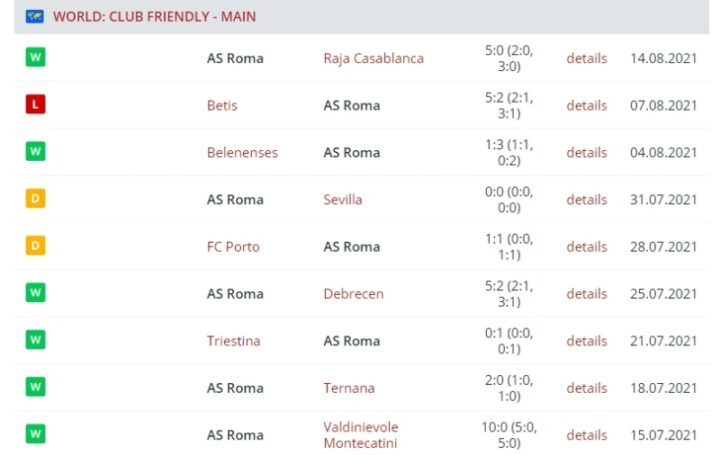Click the red L badge for Betis match
The image size is (720, 455).
35,105
